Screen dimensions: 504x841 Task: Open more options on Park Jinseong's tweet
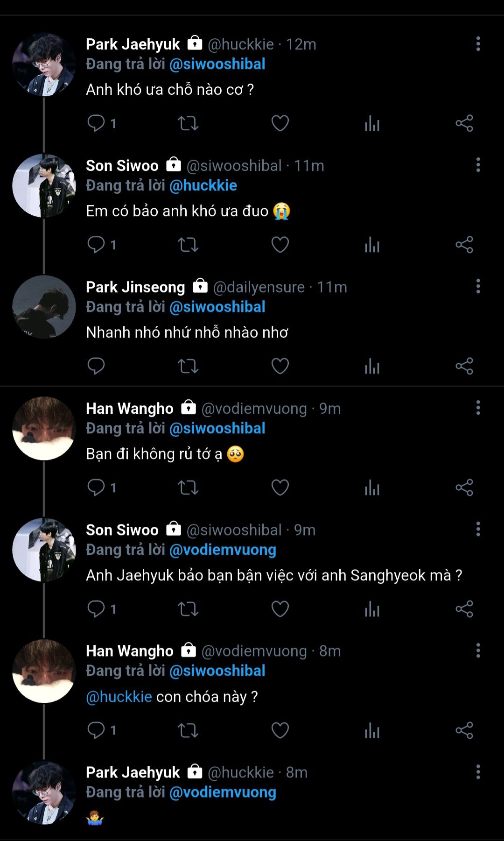pyautogui.click(x=478, y=287)
